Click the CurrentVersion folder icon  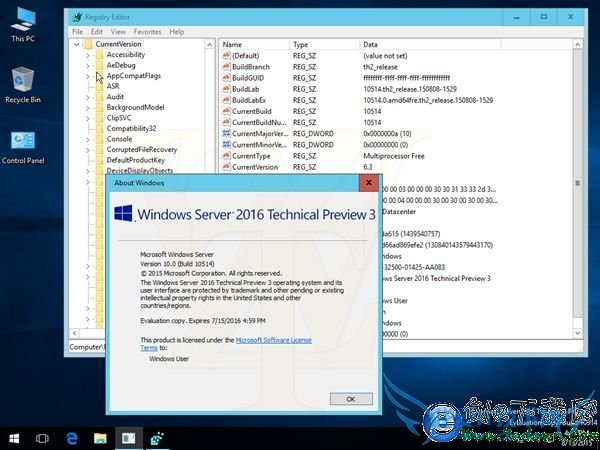(88, 44)
